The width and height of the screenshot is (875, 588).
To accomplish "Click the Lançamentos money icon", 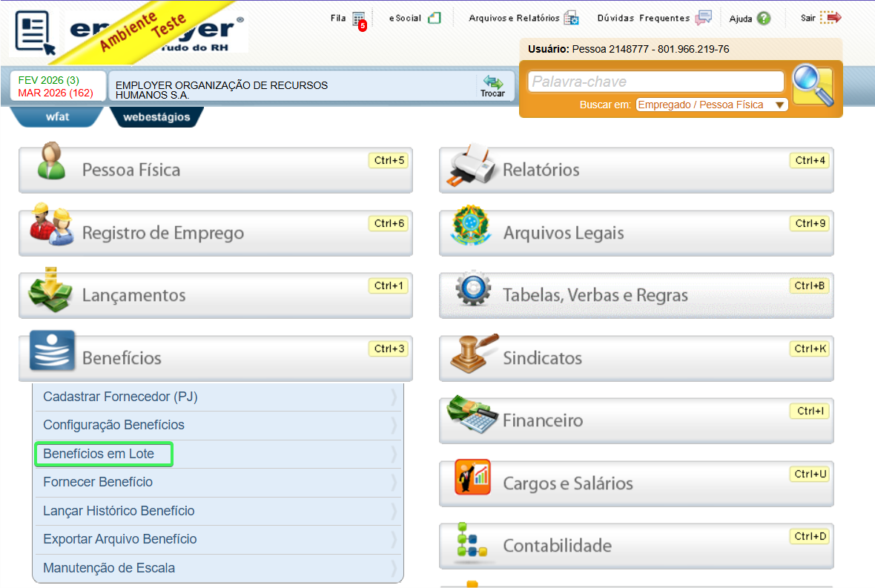I will [x=50, y=289].
